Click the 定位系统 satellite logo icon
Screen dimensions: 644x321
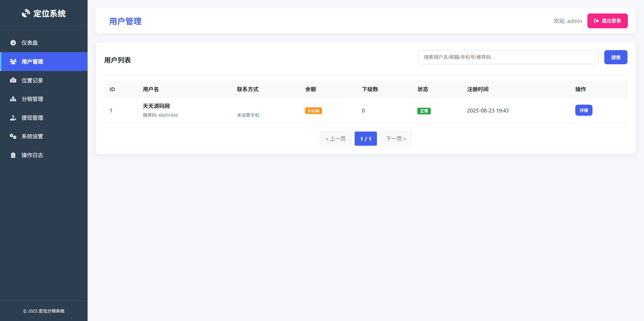(x=26, y=13)
